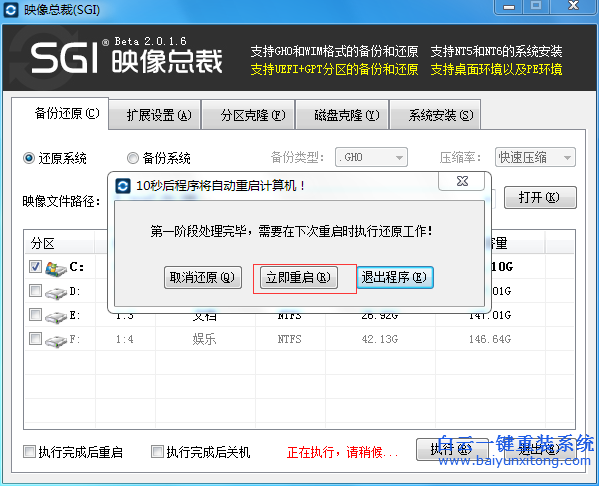Click the 娱乐 label in F: row
This screenshot has width=599, height=486.
point(204,339)
